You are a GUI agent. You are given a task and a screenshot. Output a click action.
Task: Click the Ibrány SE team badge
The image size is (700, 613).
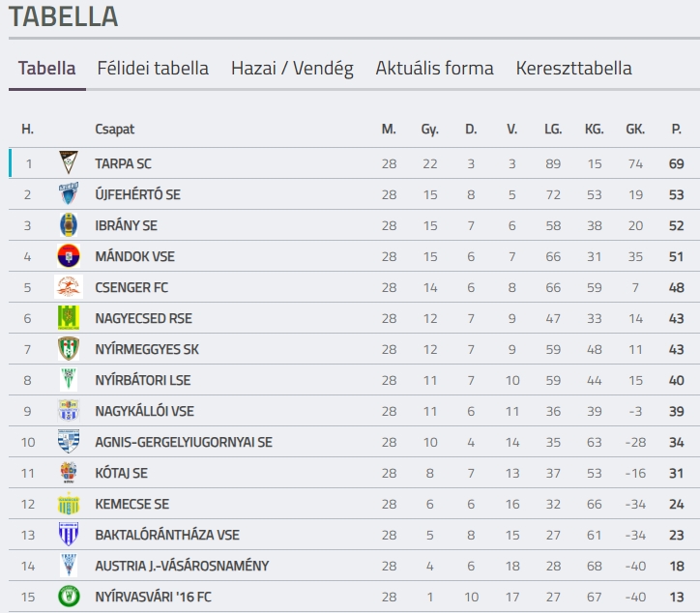(69, 224)
